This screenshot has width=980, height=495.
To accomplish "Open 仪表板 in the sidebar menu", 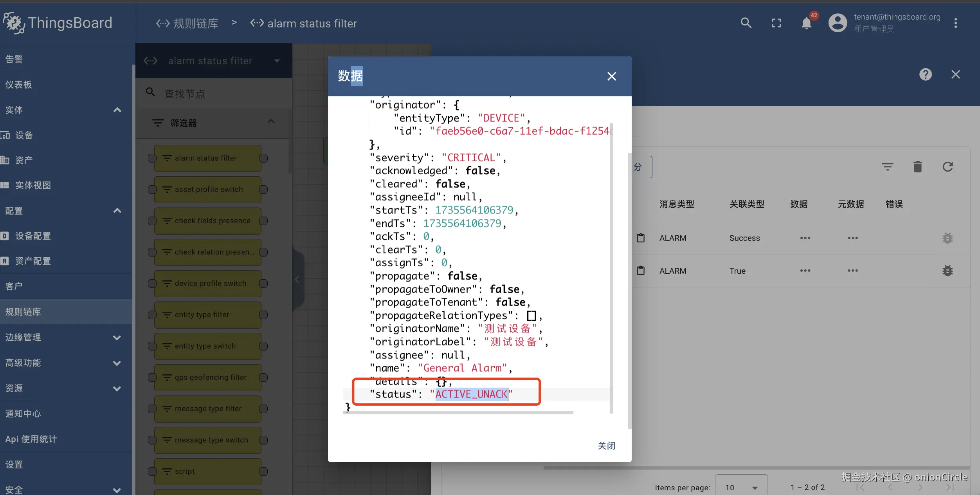I will coord(19,85).
